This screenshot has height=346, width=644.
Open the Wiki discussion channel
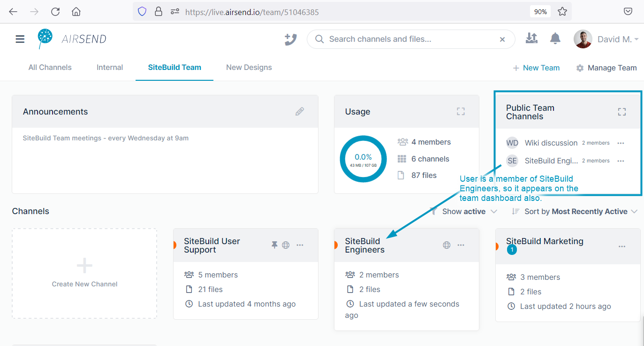(x=551, y=143)
